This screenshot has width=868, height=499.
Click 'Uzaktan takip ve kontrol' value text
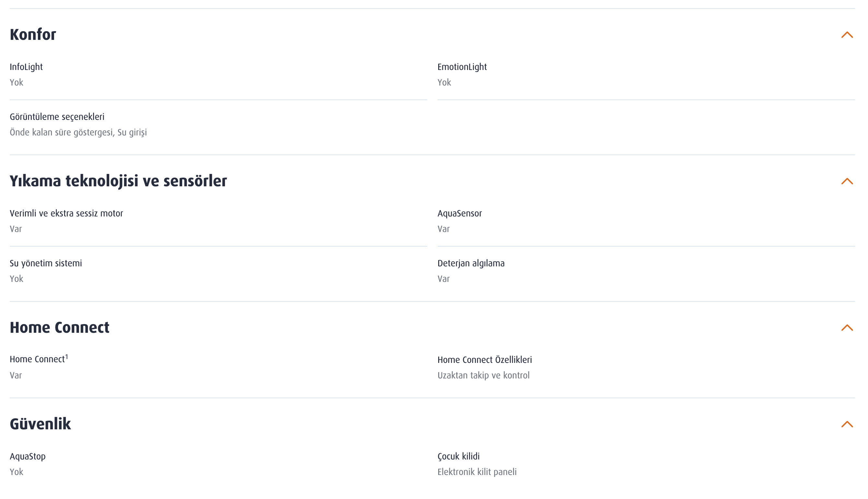click(x=483, y=375)
